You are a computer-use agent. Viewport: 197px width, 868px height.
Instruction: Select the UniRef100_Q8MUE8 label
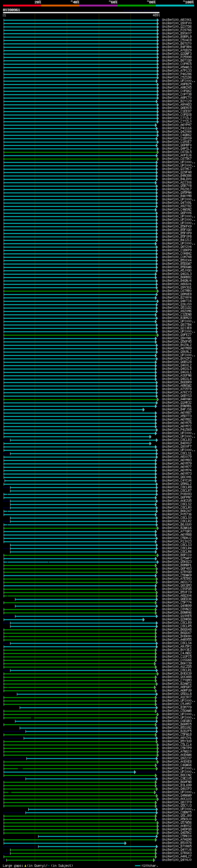point(177,294)
